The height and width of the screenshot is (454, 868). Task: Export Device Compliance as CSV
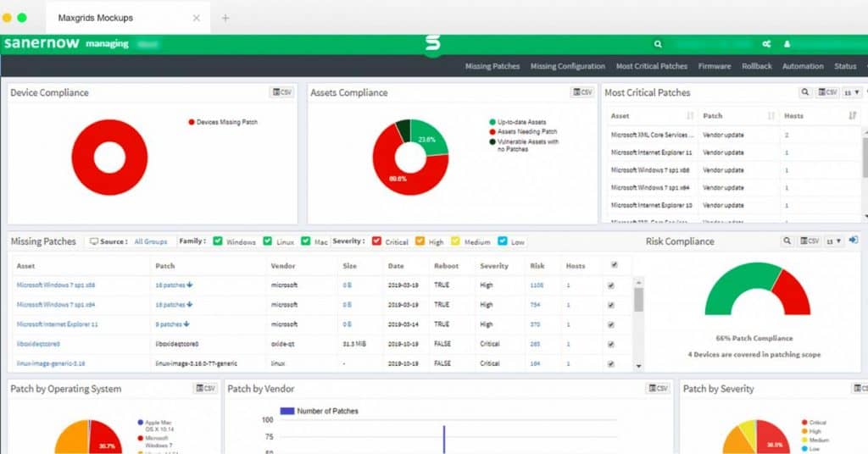point(281,92)
